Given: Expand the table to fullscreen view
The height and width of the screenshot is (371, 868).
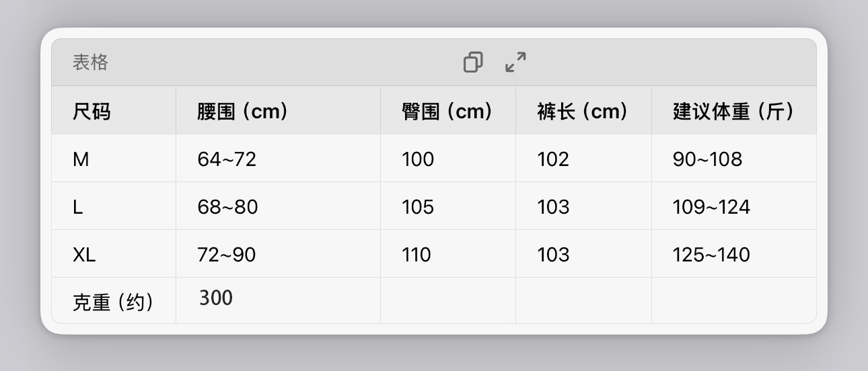Looking at the screenshot, I should [x=515, y=63].
